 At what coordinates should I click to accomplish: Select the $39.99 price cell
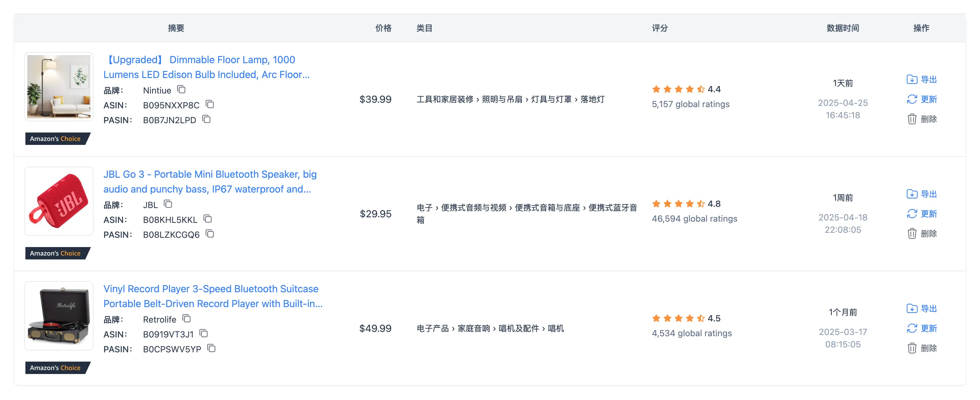375,99
